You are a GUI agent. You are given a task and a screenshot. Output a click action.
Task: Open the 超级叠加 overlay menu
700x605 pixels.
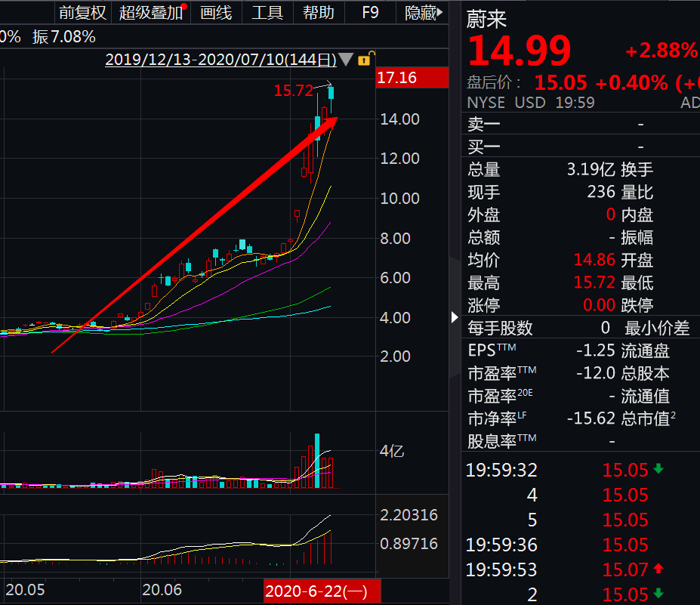pos(151,13)
